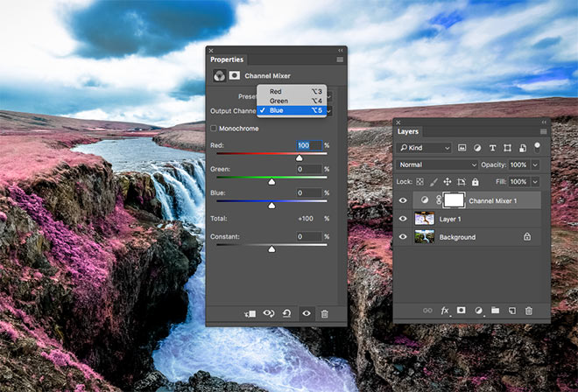Lock image pixels brush icon
This screenshot has height=392, width=578.
[x=433, y=182]
